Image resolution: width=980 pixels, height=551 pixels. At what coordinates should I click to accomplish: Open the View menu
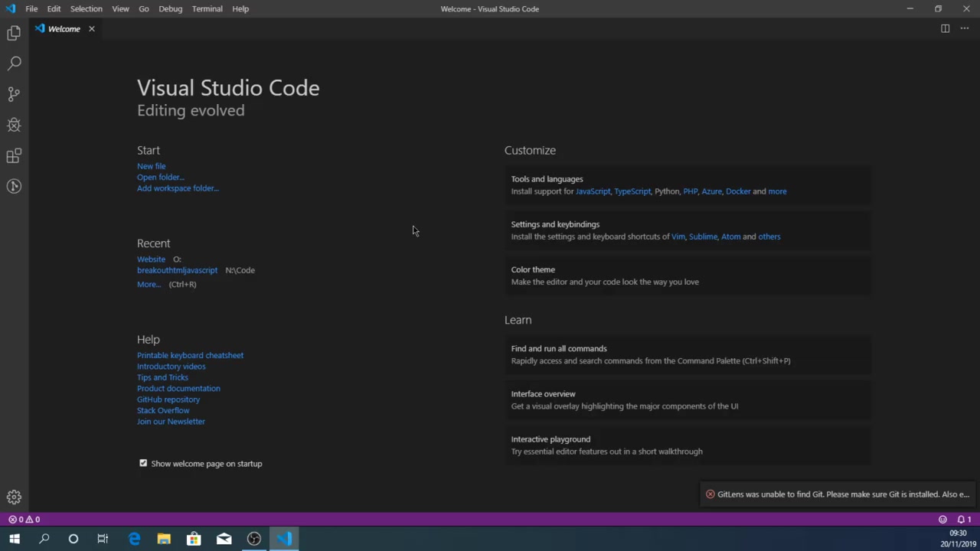click(120, 8)
